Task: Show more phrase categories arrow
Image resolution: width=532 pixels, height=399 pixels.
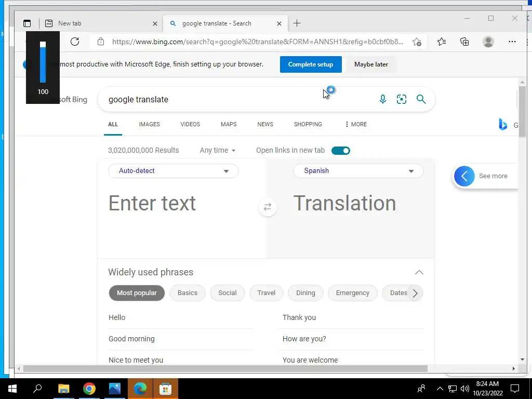Action: click(415, 293)
